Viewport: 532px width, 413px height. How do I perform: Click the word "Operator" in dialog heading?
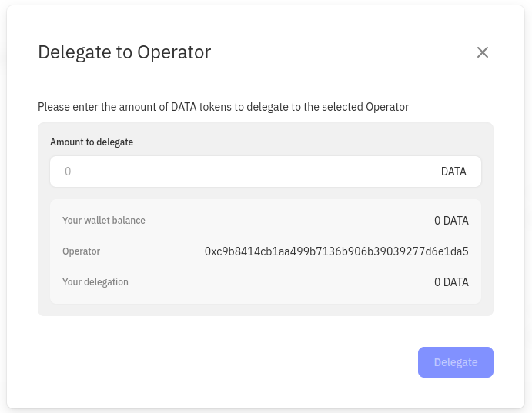point(174,52)
